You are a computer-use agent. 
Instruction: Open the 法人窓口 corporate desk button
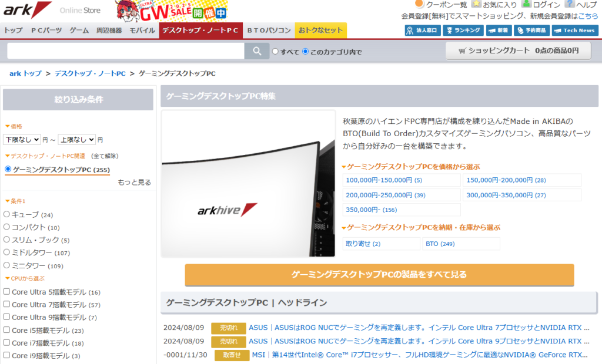click(x=422, y=31)
